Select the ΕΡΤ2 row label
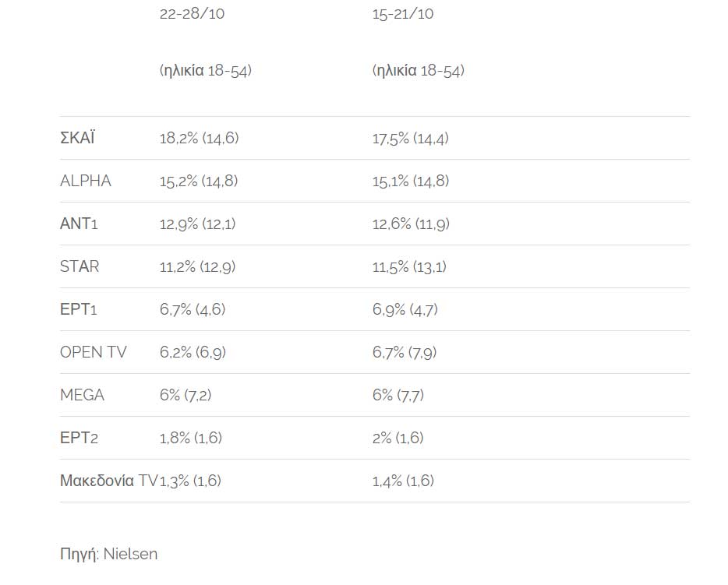The height and width of the screenshot is (585, 728). [x=79, y=439]
